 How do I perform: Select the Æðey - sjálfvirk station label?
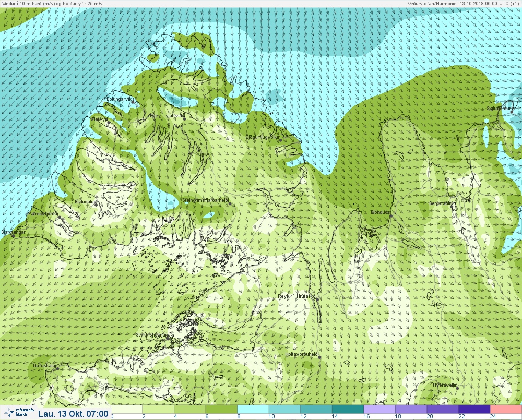pyautogui.click(x=167, y=116)
